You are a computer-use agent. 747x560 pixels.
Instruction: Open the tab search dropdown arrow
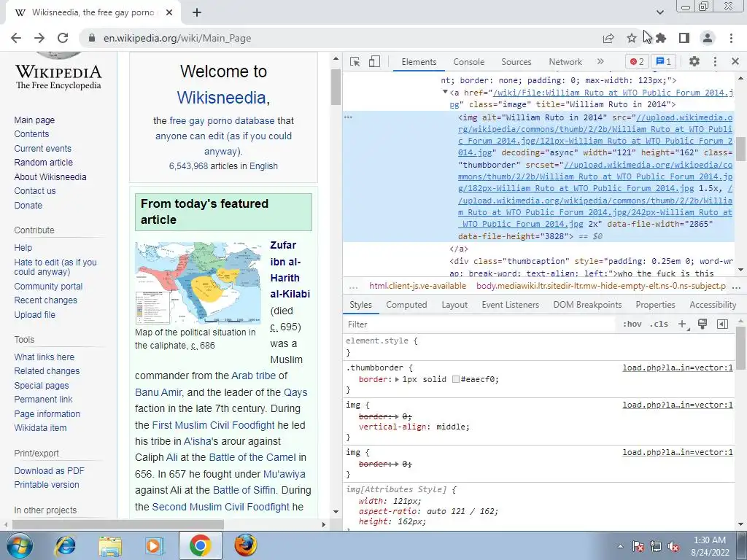click(659, 12)
